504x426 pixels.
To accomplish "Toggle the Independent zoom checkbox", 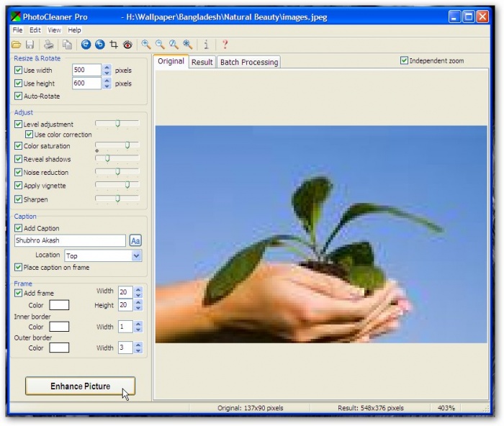I will pos(404,61).
